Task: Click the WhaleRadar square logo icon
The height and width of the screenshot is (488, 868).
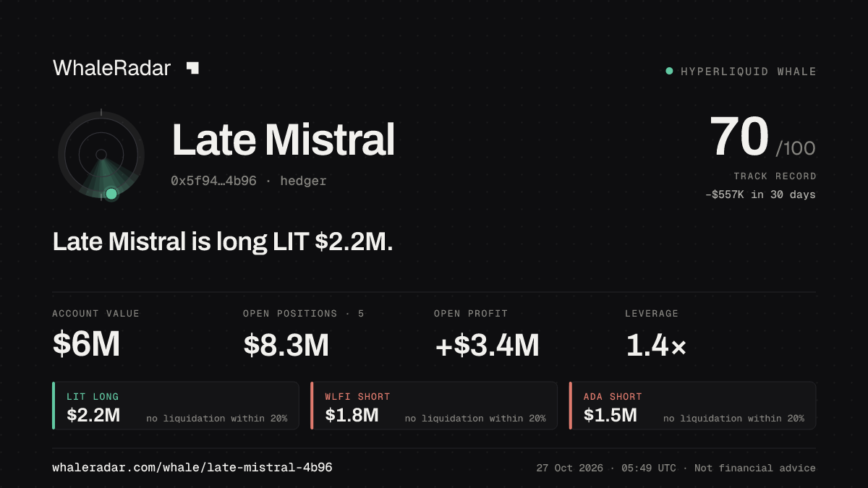Action: (192, 68)
